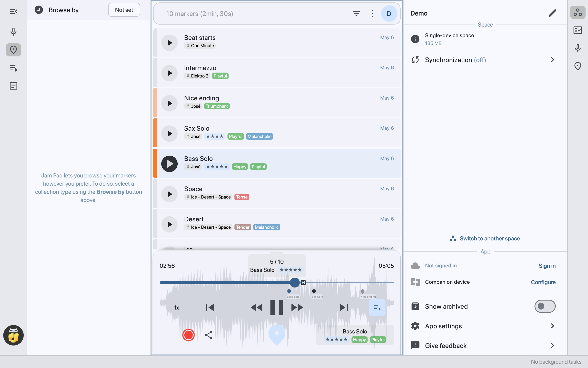Click the Single-device space info icon
The height and width of the screenshot is (368, 588).
415,39
